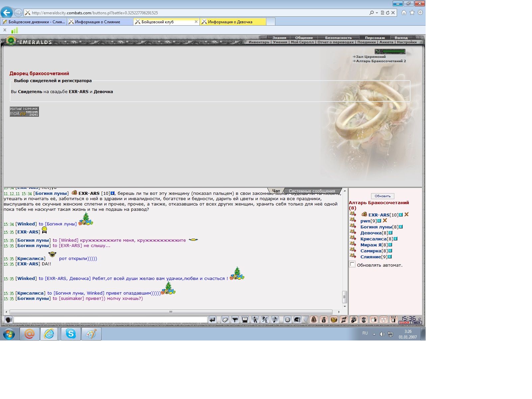The image size is (532, 399).
Task: Open the Мой Скролл link
Action: click(x=302, y=42)
